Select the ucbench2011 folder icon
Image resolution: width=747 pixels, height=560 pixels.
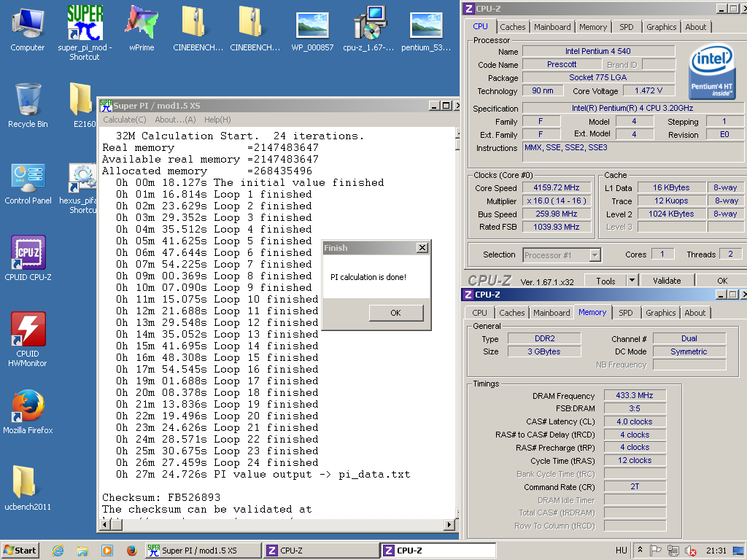click(28, 488)
